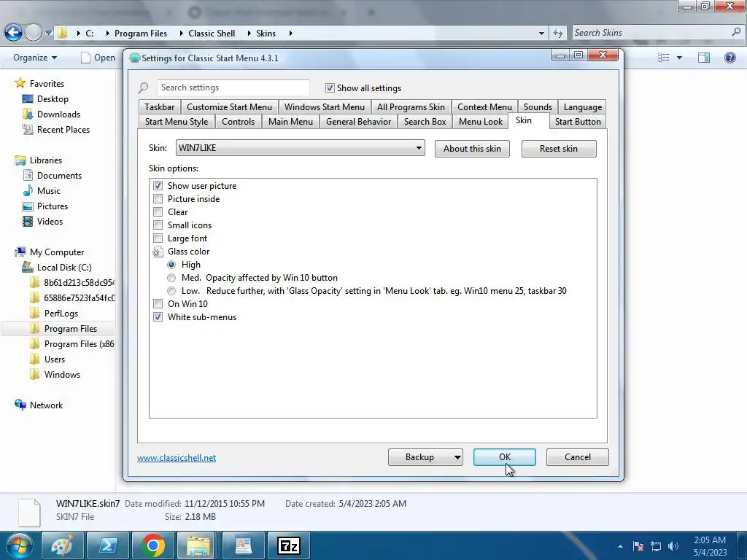This screenshot has height=560, width=747.
Task: Click the My Computer icon
Action: click(20, 252)
